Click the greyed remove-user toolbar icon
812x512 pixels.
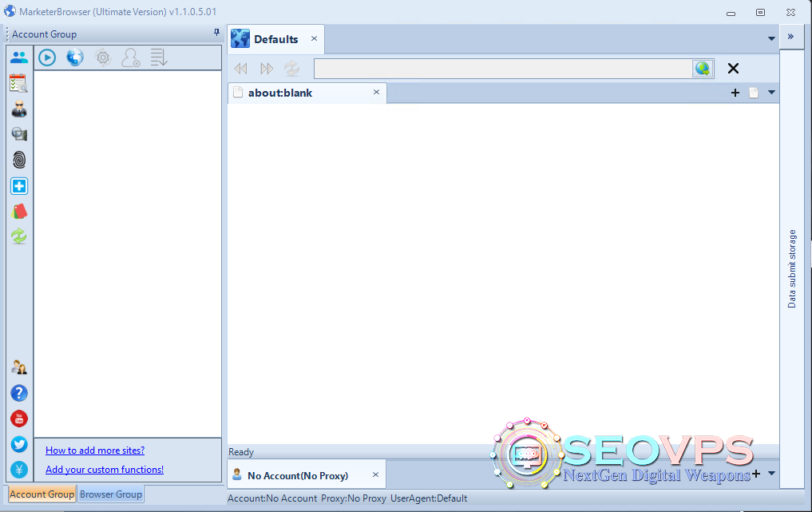point(130,58)
